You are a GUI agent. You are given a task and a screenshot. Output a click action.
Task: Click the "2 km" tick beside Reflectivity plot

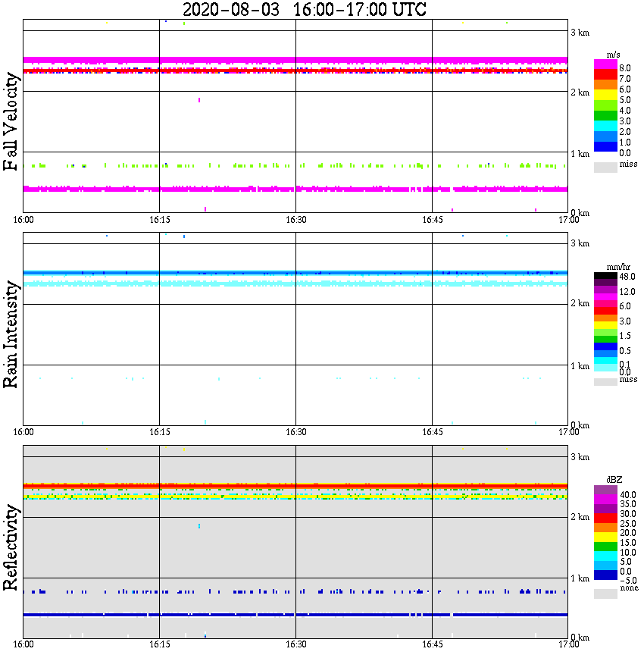580,517
